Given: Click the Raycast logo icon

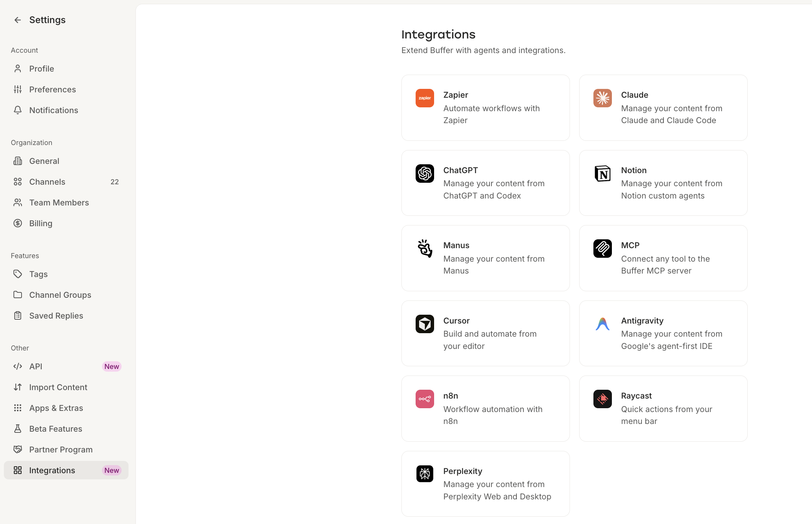Looking at the screenshot, I should point(603,399).
